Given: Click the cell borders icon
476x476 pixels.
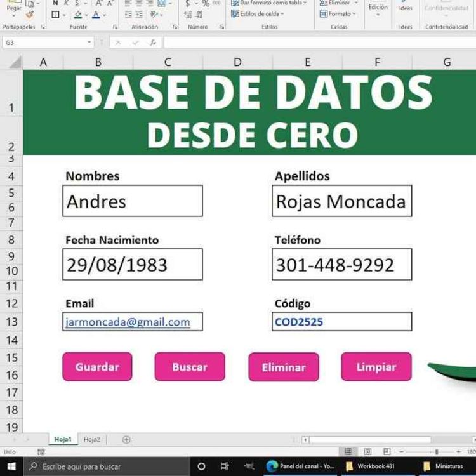Looking at the screenshot, I should tap(55, 14).
